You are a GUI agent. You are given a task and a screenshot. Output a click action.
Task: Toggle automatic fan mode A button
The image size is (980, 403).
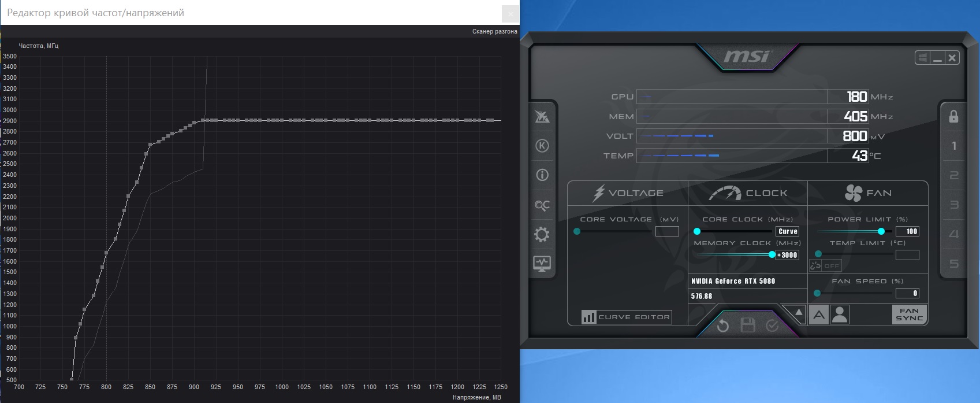(x=819, y=315)
